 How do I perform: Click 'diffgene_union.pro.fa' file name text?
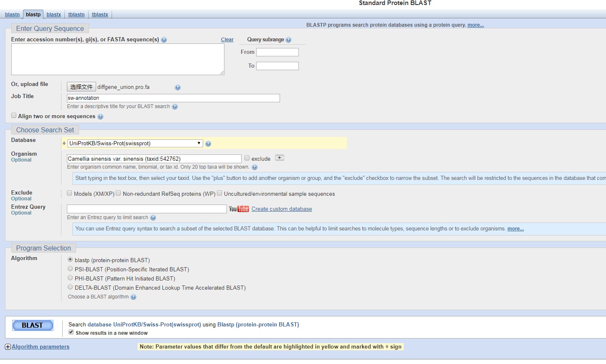click(123, 87)
